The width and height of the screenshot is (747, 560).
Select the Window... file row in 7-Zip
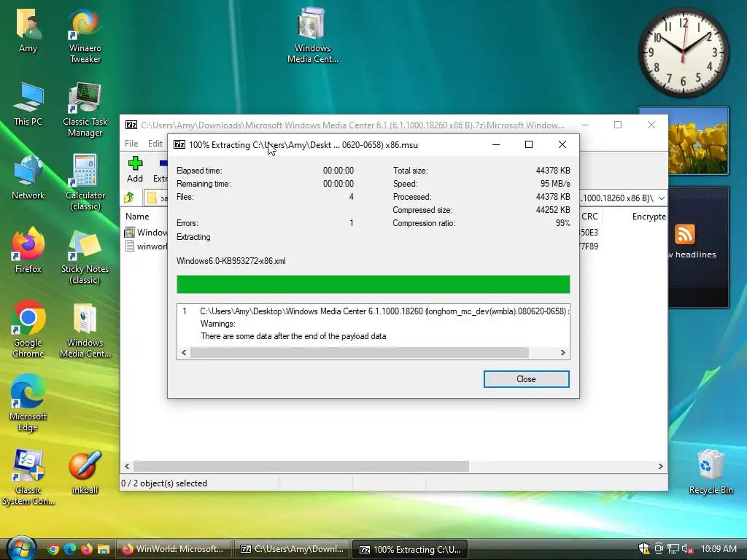146,233
